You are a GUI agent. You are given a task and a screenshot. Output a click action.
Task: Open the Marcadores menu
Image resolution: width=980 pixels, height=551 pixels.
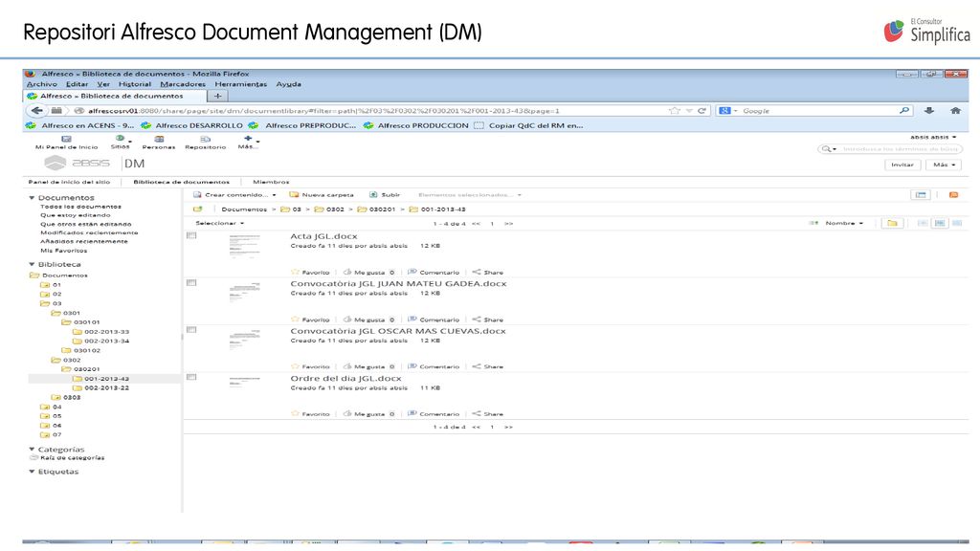tap(183, 84)
